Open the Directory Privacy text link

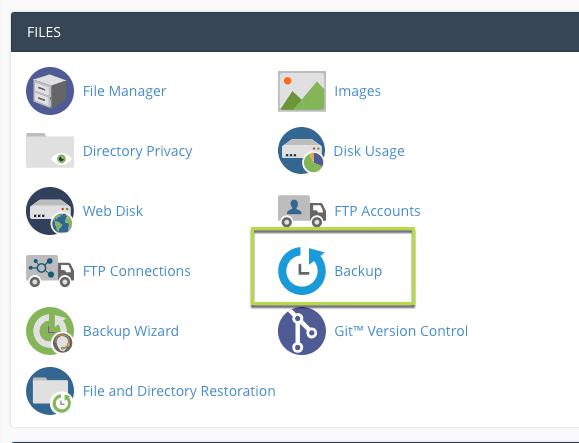[137, 151]
